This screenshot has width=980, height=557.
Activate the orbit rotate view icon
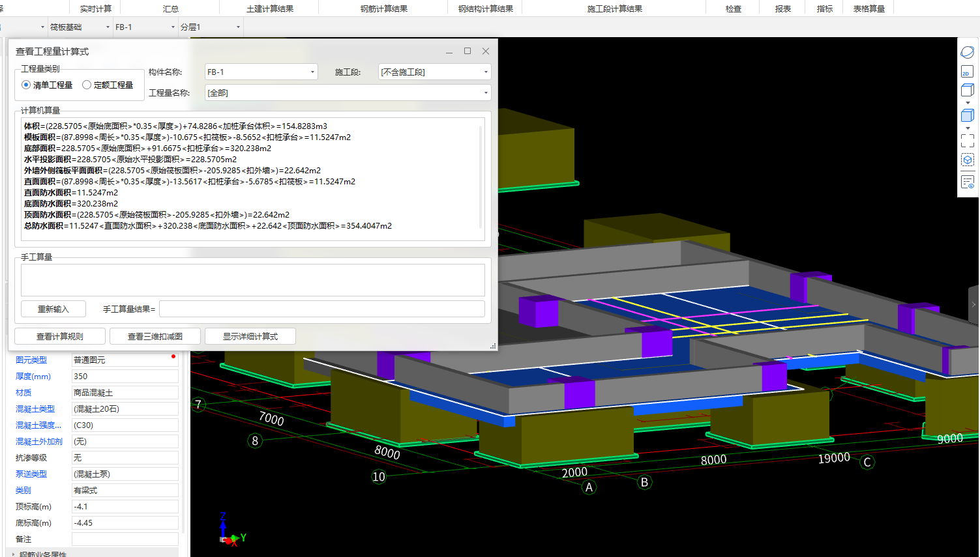967,52
